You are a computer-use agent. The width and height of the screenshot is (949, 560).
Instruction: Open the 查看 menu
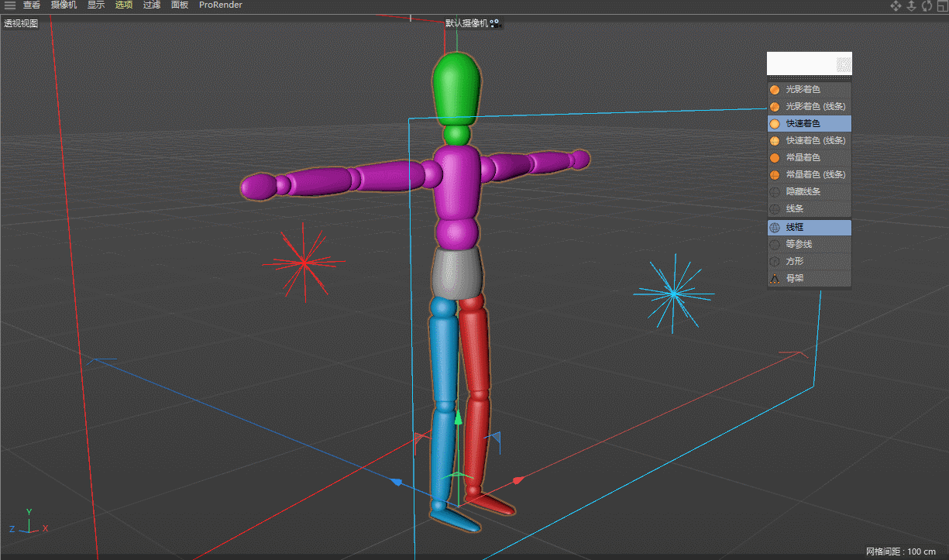pos(32,5)
